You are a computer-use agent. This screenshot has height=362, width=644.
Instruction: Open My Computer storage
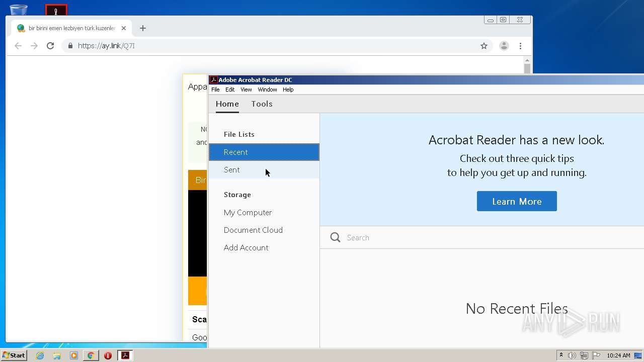pyautogui.click(x=248, y=212)
